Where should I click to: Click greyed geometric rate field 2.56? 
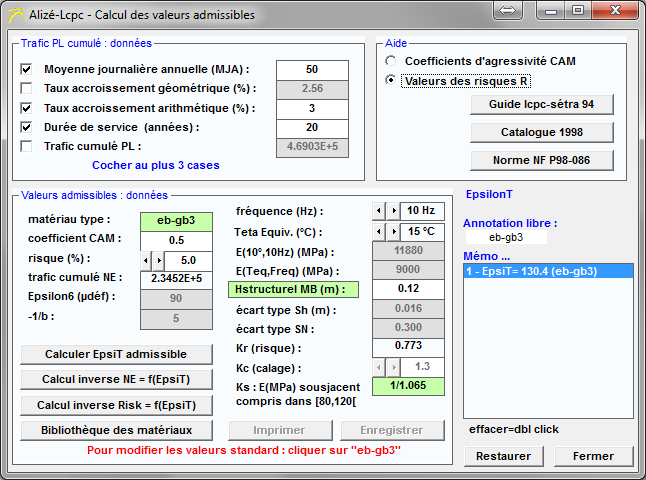tap(312, 89)
